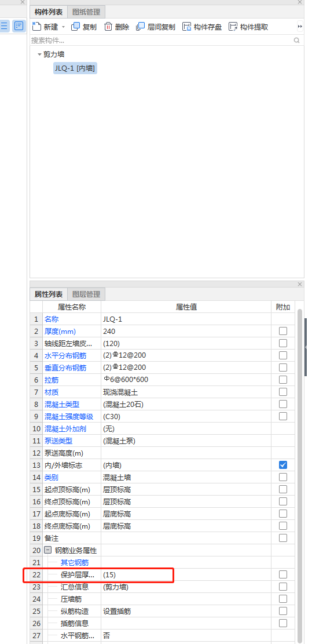Open the dropdown arrow beside 新建
The width and height of the screenshot is (312, 644).
coord(63,27)
